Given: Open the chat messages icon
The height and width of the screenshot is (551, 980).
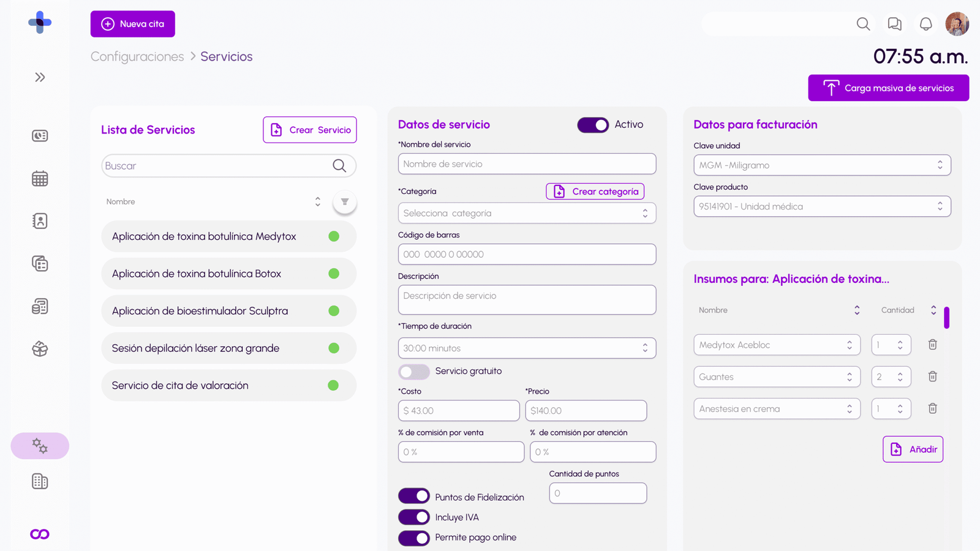Looking at the screenshot, I should coord(894,24).
